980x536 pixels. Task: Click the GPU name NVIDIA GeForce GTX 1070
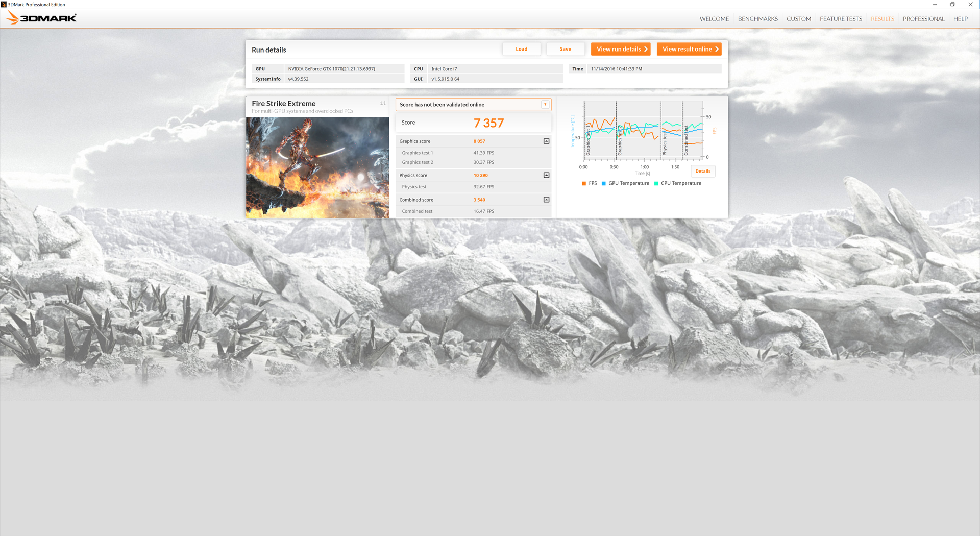pyautogui.click(x=331, y=69)
